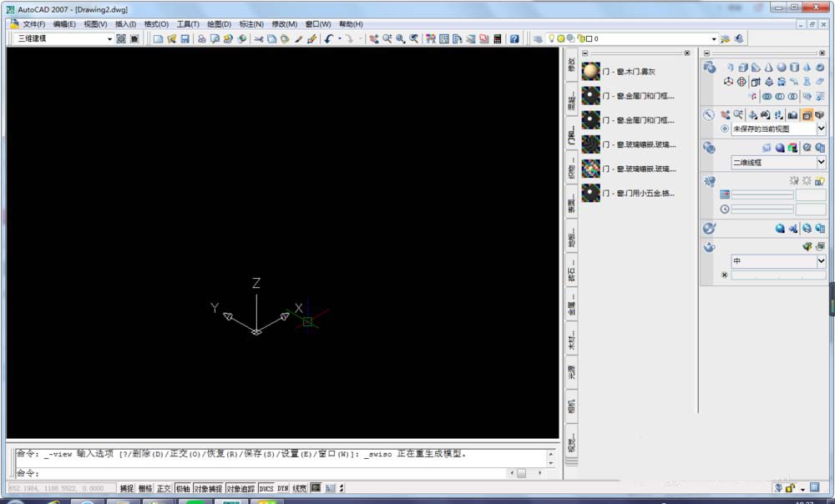Select the Wedge solid tool in dashboard

point(756,68)
